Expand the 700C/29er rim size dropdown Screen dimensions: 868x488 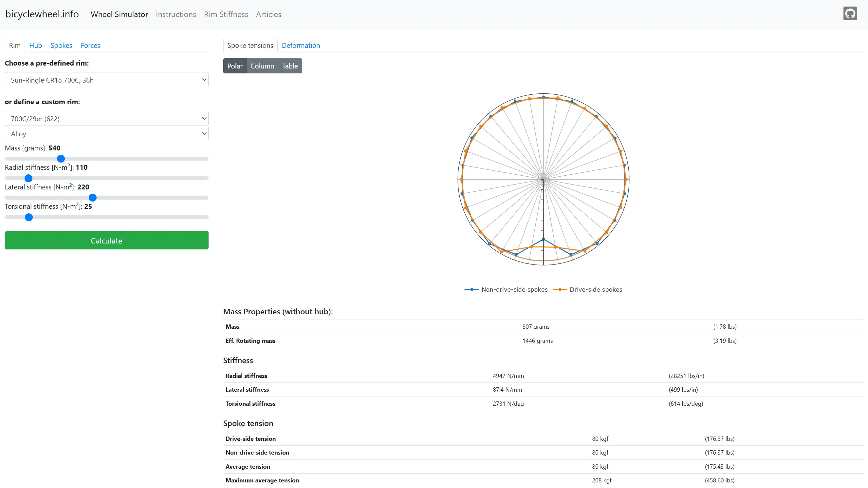pyautogui.click(x=106, y=119)
